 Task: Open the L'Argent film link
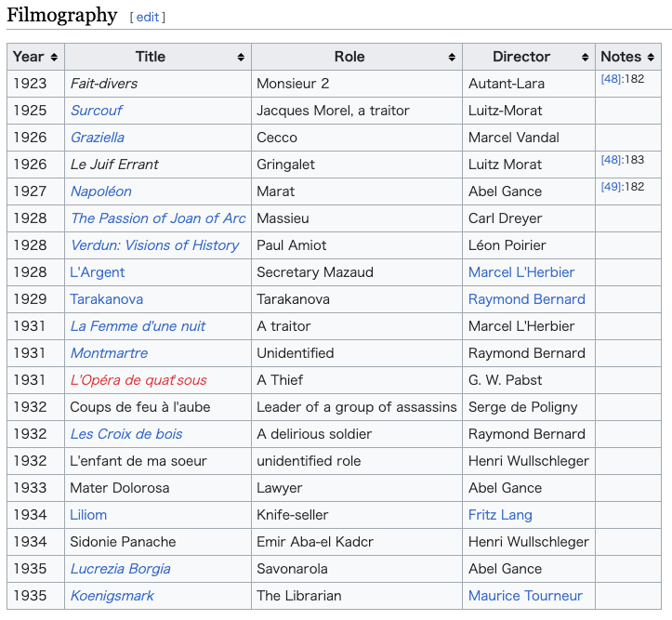(98, 272)
